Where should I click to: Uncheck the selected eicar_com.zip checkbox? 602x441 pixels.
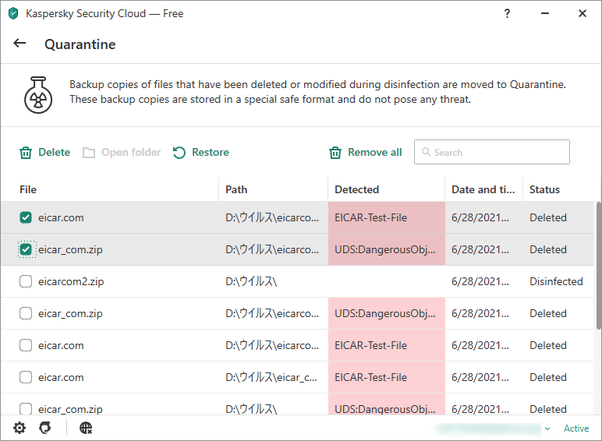coord(26,249)
